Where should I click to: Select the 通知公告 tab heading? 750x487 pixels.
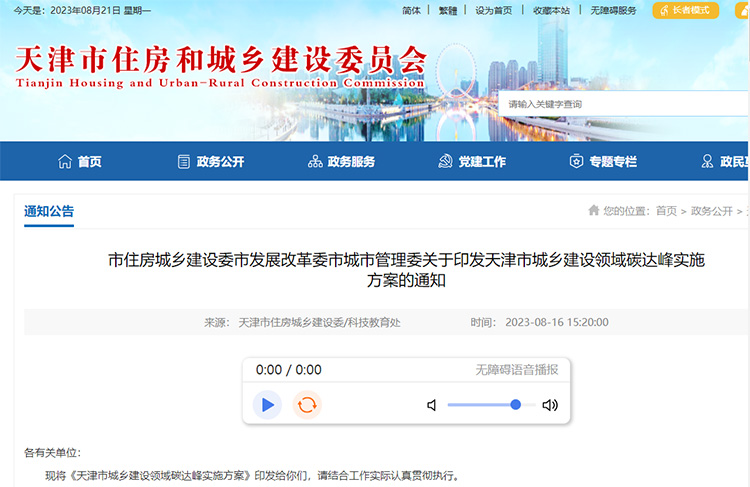49,211
